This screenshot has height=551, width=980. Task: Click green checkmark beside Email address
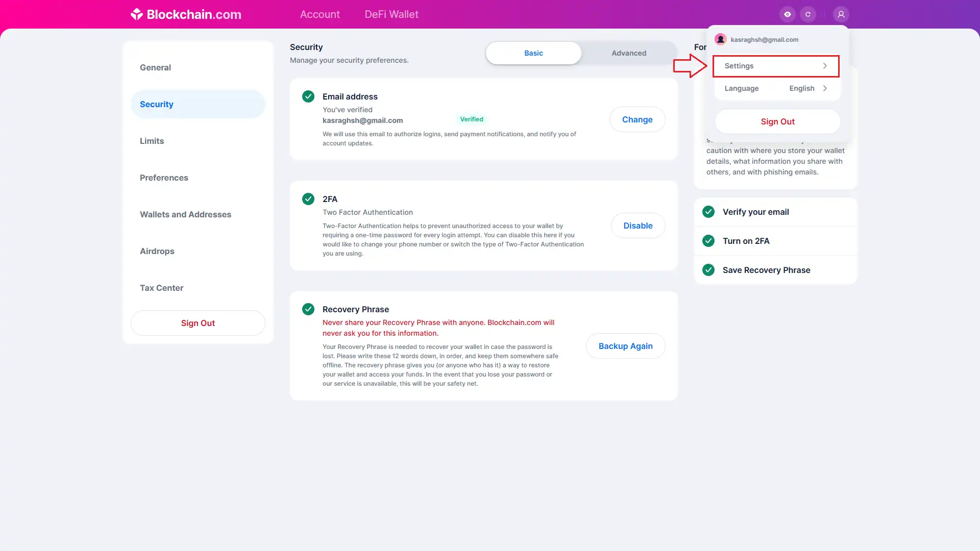click(308, 96)
